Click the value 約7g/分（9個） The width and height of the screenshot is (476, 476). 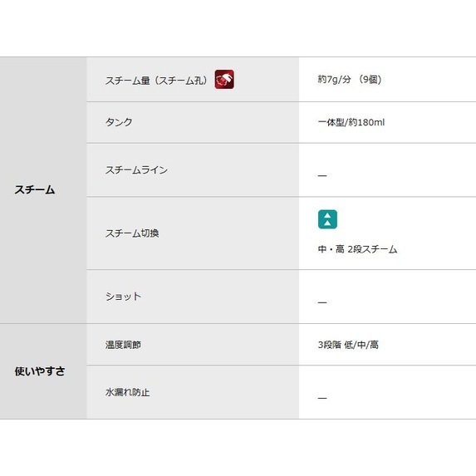350,80
